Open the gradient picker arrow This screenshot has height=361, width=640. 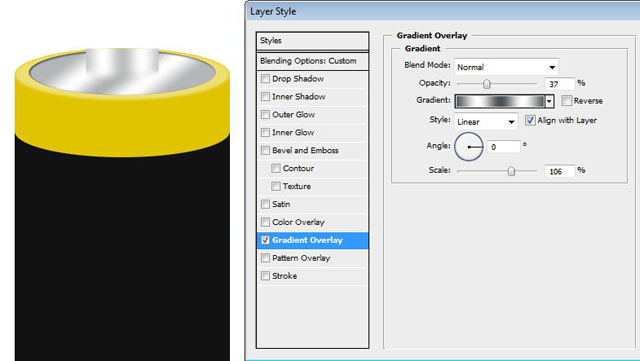click(549, 101)
